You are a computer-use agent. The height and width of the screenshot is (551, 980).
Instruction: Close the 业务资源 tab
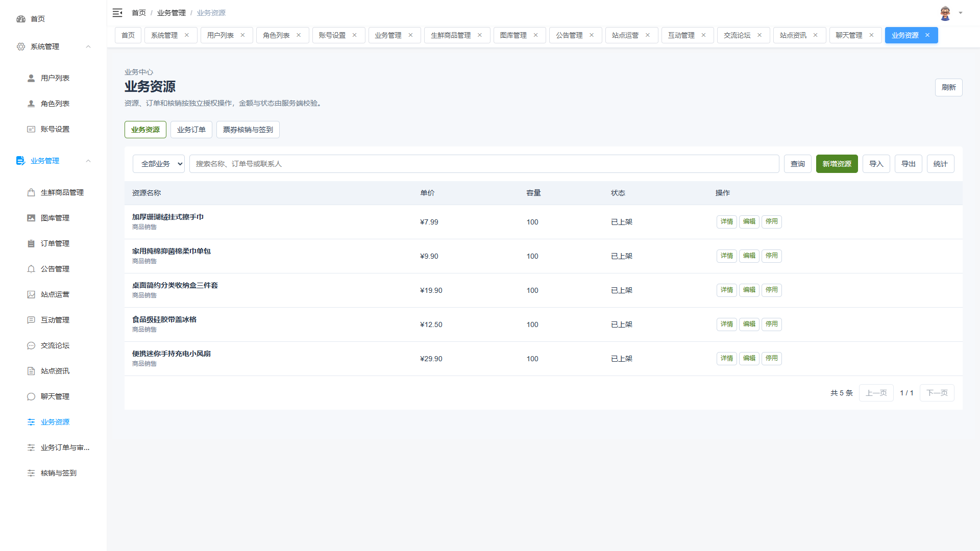[x=927, y=35]
